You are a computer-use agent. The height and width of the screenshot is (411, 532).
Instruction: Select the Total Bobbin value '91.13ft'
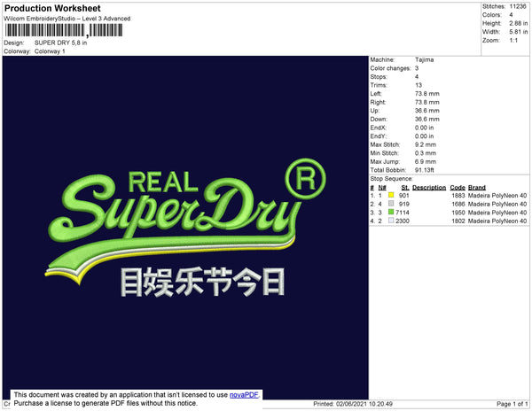tap(425, 170)
